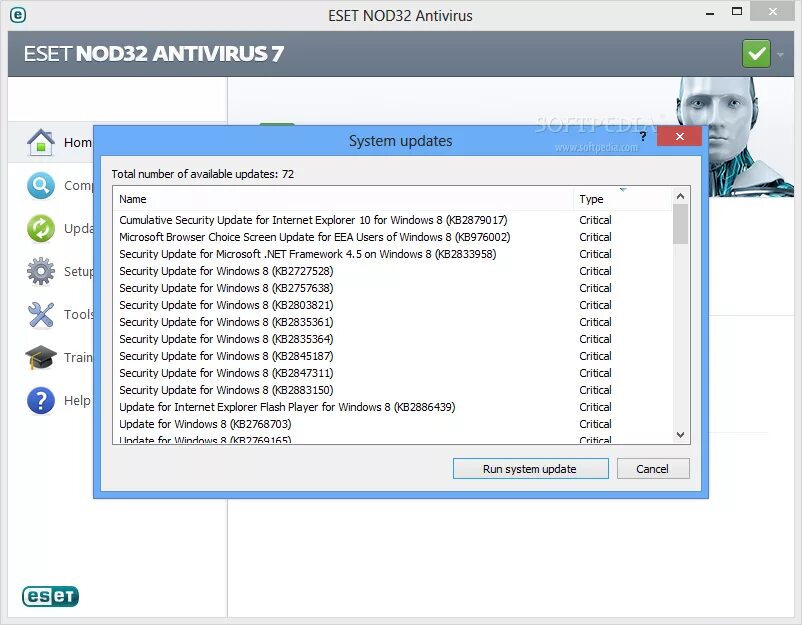
Task: Click scrollbar down arrow in updates list
Action: click(x=680, y=435)
